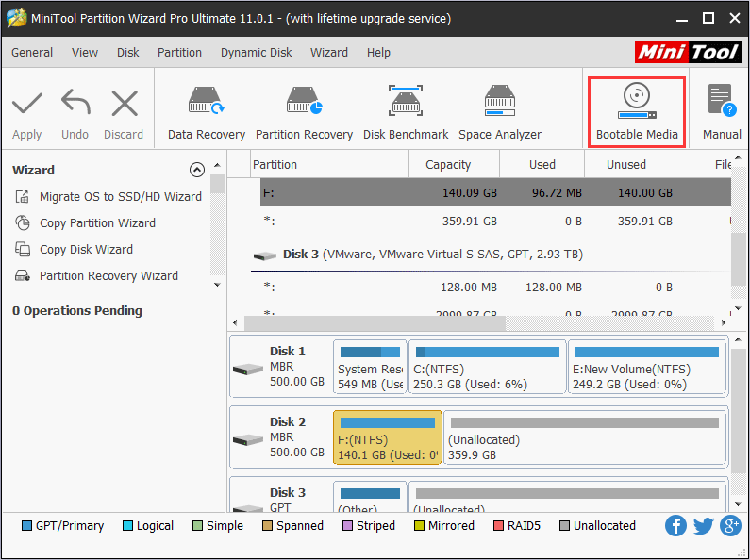750x560 pixels.
Task: Sort by Unused column header
Action: click(x=629, y=164)
